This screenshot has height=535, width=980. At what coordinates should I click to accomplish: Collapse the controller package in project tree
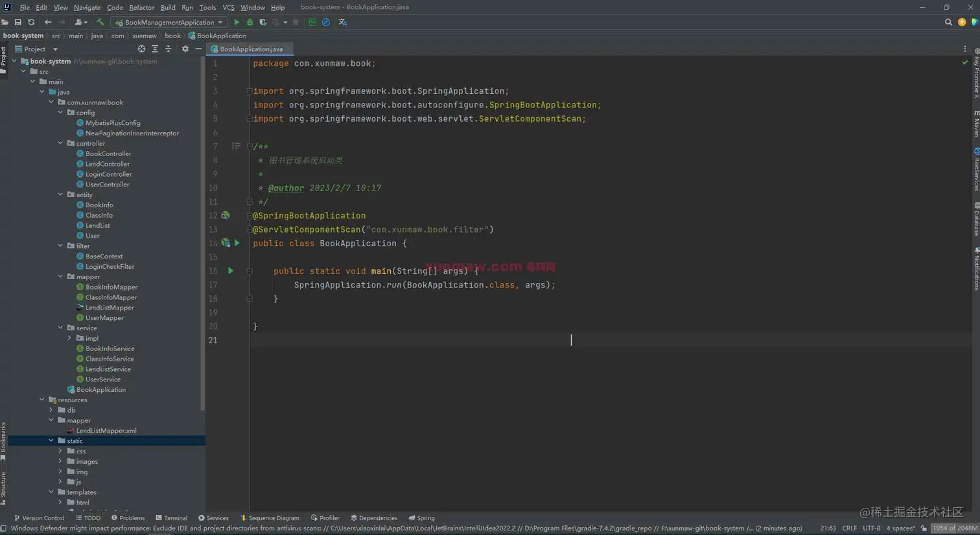click(x=60, y=143)
